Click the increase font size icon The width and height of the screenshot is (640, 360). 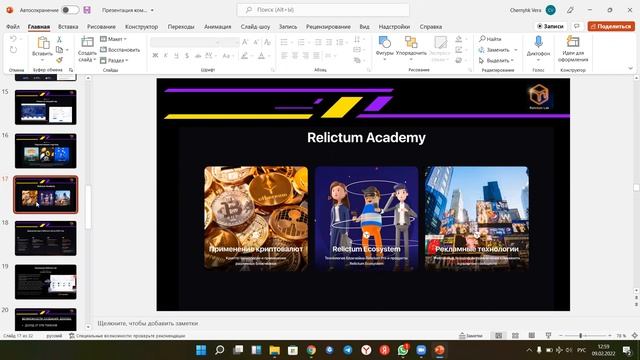click(x=245, y=42)
